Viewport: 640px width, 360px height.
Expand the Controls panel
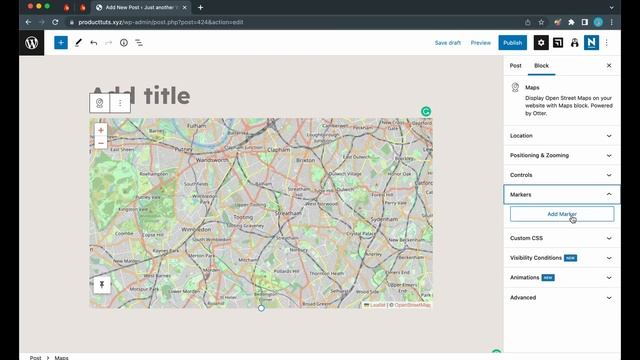(562, 175)
